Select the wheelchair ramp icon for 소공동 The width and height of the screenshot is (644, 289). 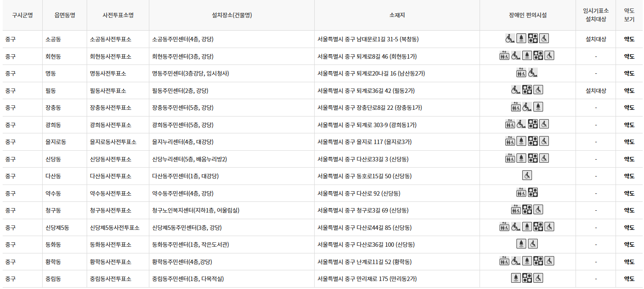coord(509,39)
